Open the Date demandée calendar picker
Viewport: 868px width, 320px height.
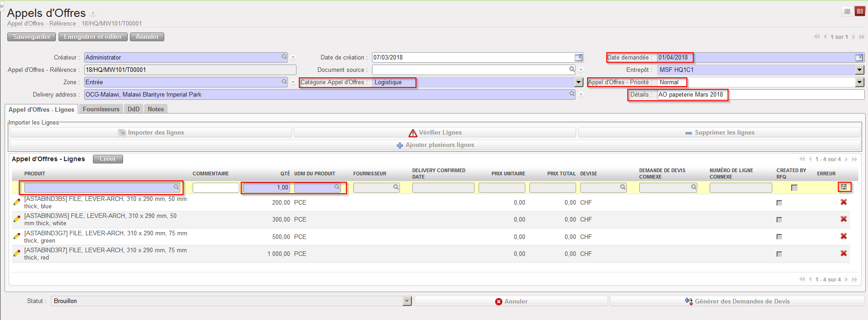(859, 58)
